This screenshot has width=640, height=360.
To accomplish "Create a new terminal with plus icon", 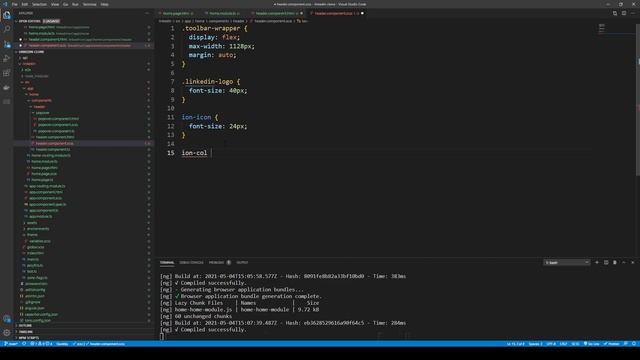I will tap(597, 262).
